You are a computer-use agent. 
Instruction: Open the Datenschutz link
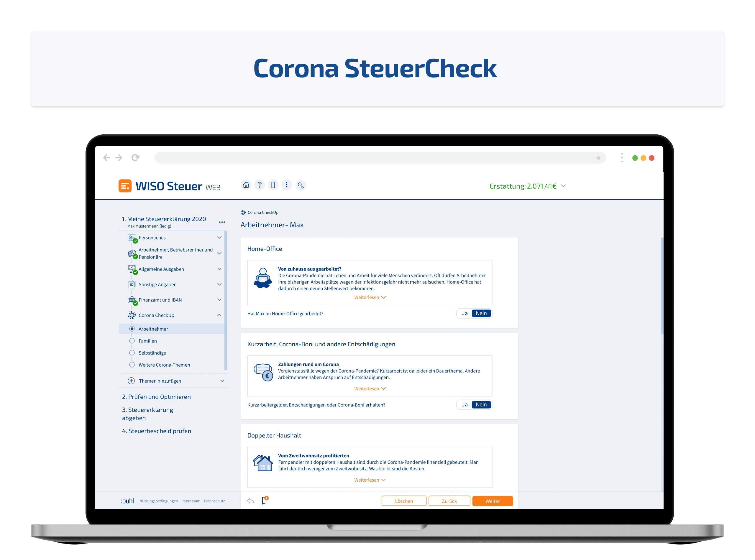(214, 501)
